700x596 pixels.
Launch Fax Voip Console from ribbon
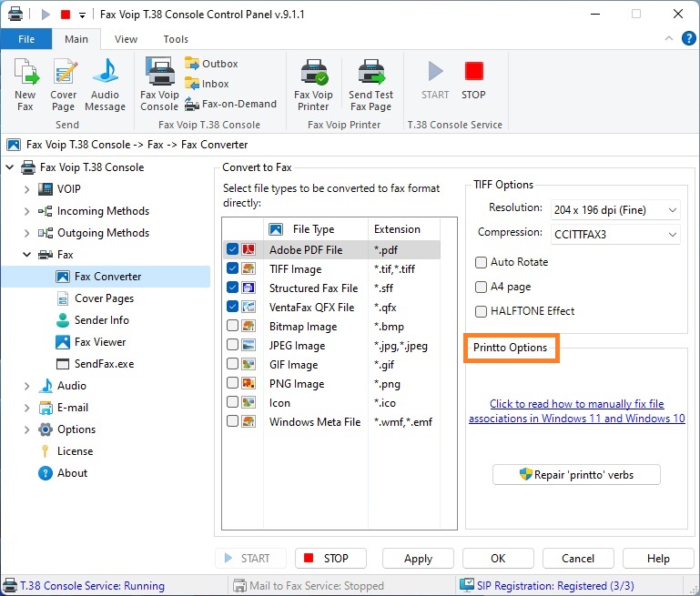tap(159, 85)
